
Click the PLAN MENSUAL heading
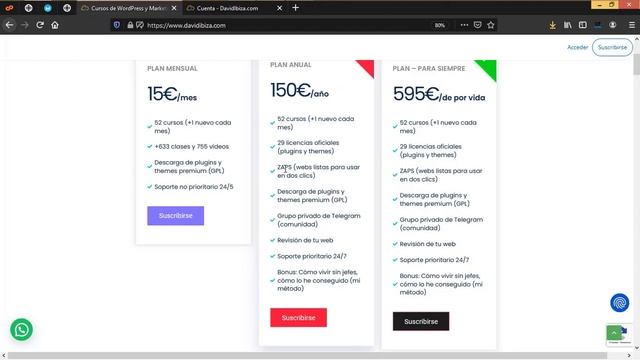pyautogui.click(x=172, y=69)
